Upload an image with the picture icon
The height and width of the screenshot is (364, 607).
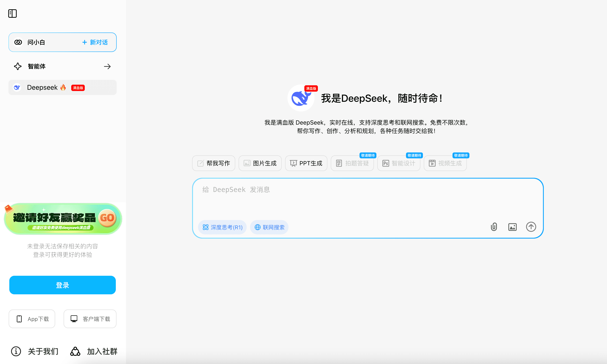click(512, 227)
